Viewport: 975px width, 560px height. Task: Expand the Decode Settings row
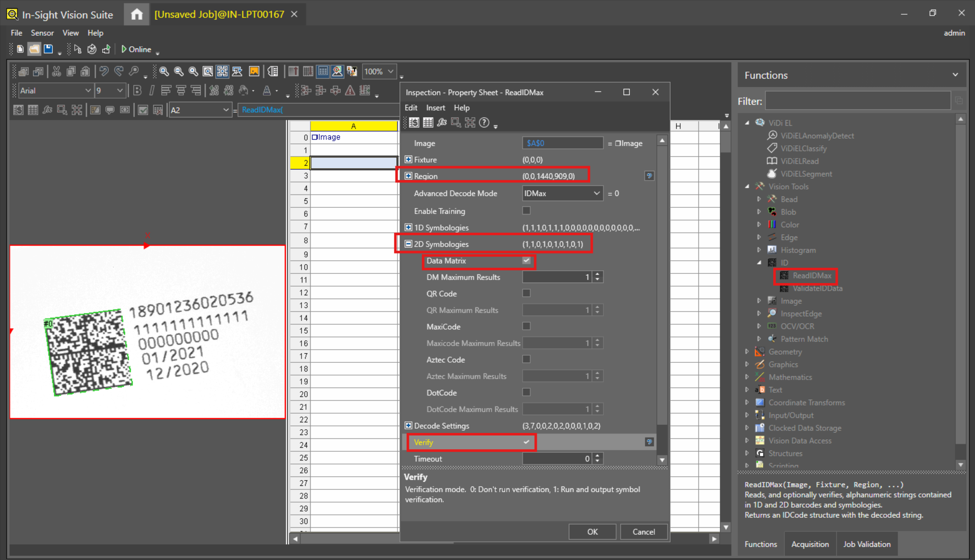pyautogui.click(x=408, y=425)
